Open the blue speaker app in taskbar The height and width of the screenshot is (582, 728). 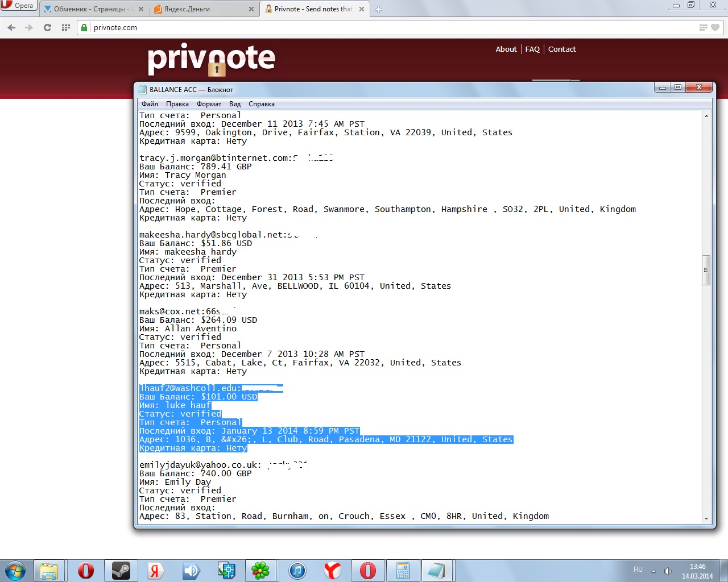[191, 571]
